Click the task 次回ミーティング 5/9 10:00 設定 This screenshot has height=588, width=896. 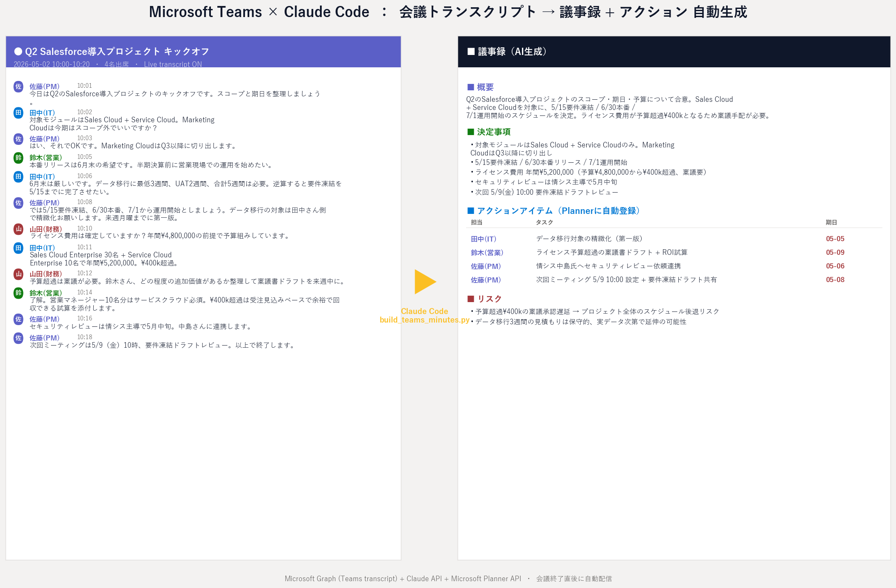point(626,280)
